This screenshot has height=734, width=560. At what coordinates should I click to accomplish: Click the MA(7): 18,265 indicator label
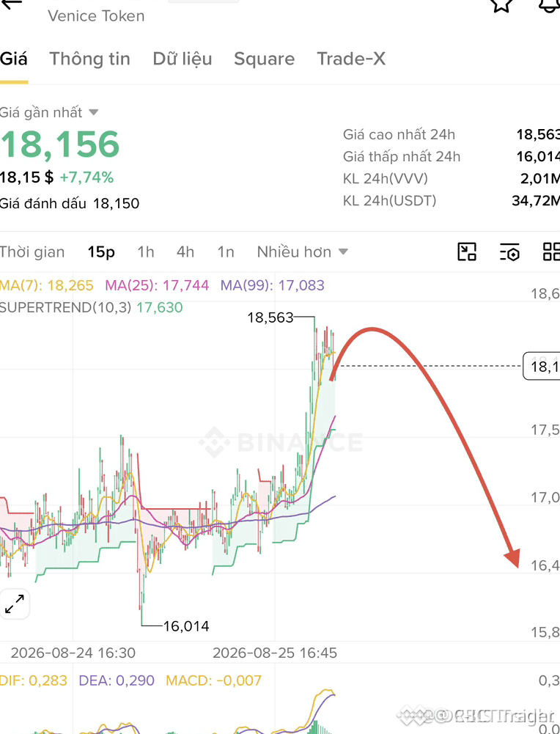click(47, 285)
